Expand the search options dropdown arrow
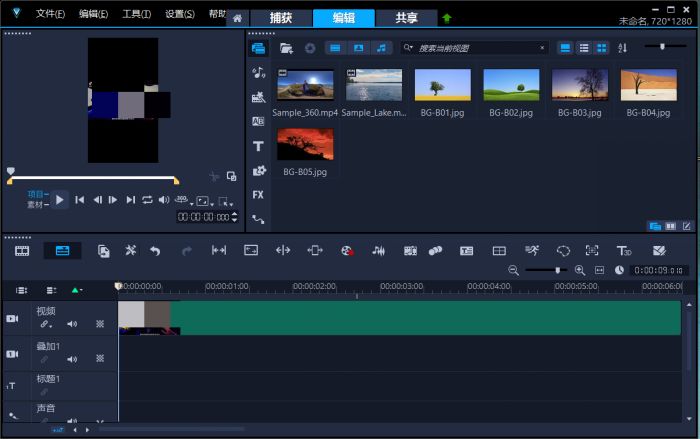Screen dimensions: 700x439 [x=408, y=47]
